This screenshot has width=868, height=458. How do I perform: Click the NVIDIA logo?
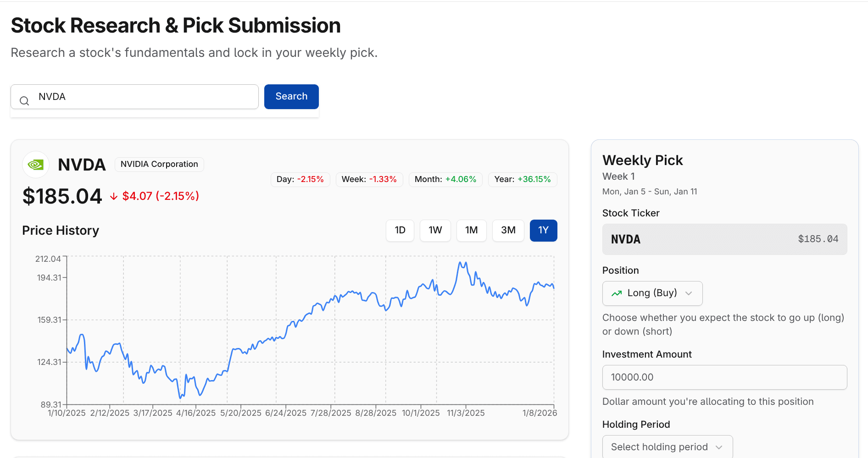(35, 164)
